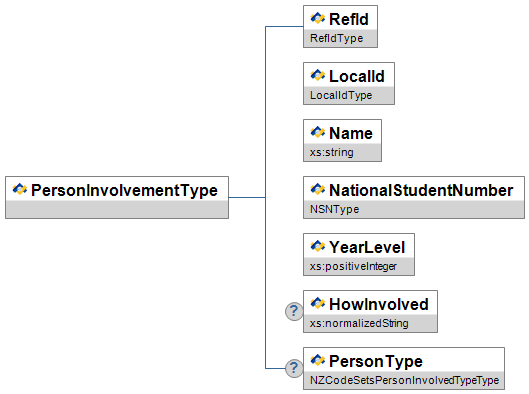Open the NSNType type reference

[335, 209]
